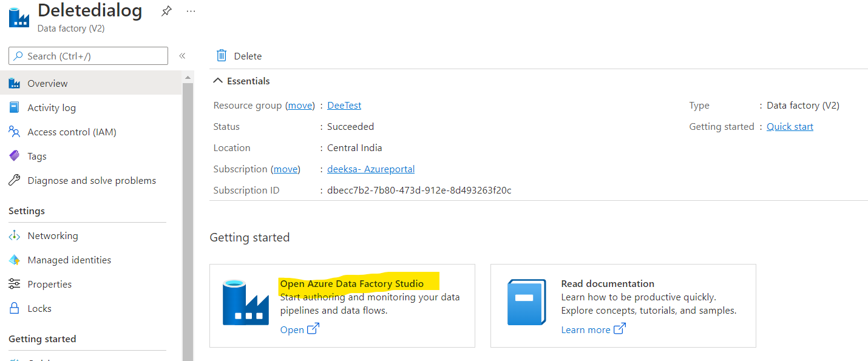Click Getting started header in sidebar
Viewport: 868px width, 361px height.
coord(42,339)
